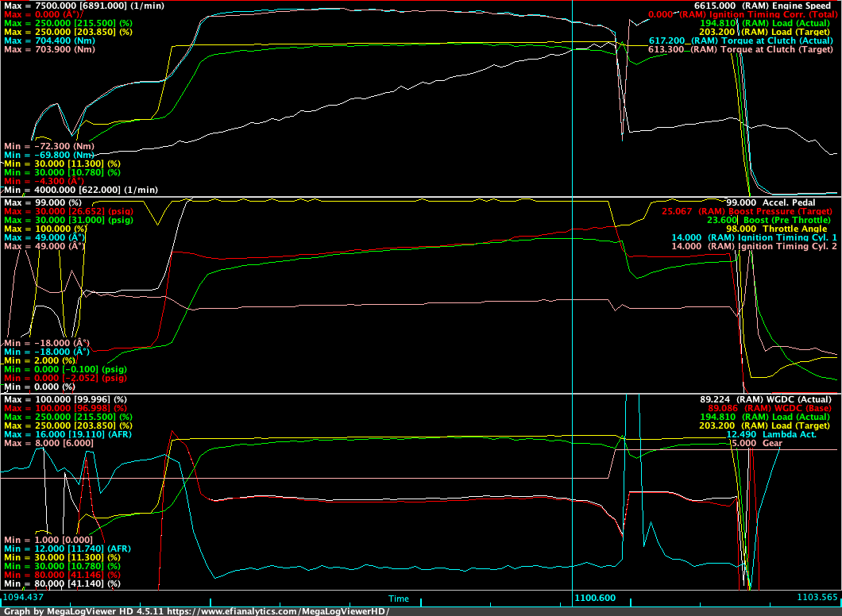Image resolution: width=842 pixels, height=616 pixels.
Task: Select the '25.067 Boost Pressure (Target)' legend entry
Action: coord(747,211)
